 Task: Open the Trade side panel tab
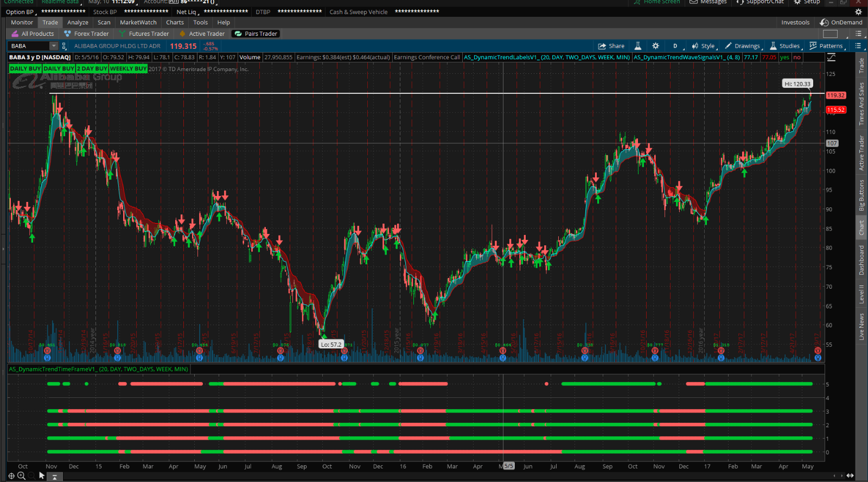pyautogui.click(x=861, y=66)
